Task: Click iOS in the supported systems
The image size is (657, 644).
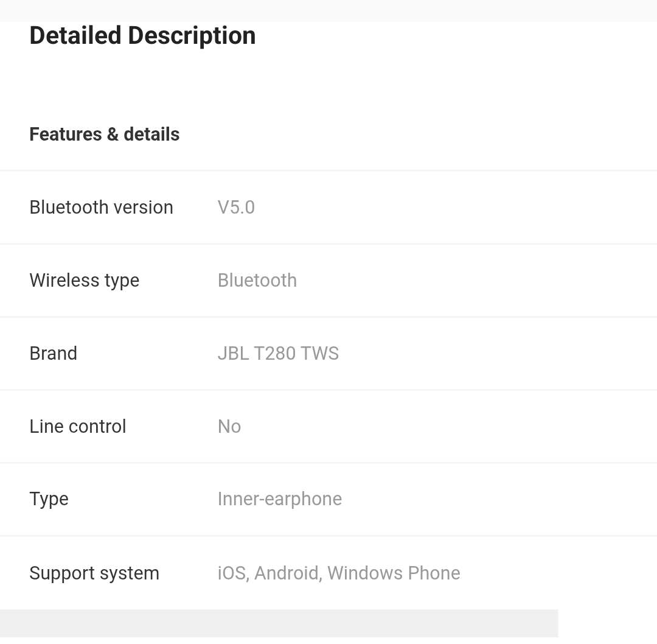Action: coord(231,573)
